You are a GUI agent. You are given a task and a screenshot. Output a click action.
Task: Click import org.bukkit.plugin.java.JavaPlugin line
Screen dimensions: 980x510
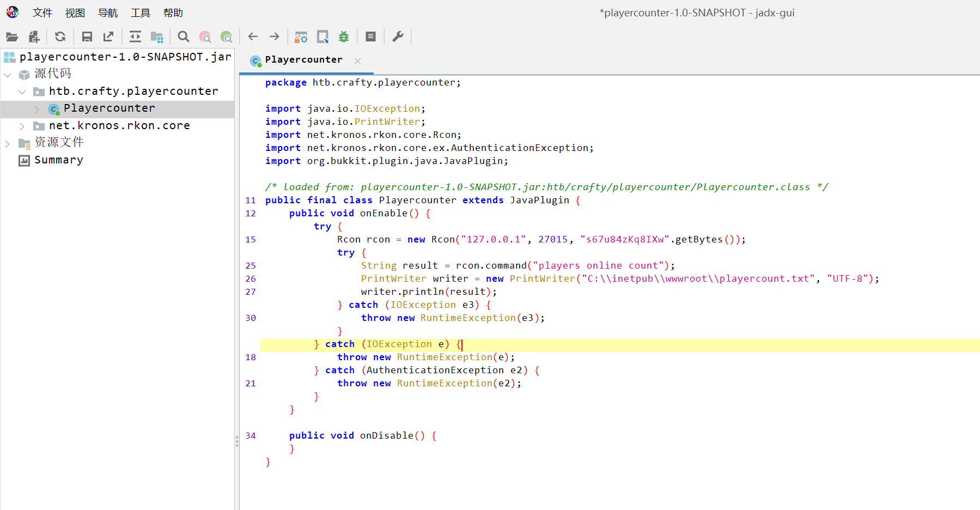click(x=387, y=161)
